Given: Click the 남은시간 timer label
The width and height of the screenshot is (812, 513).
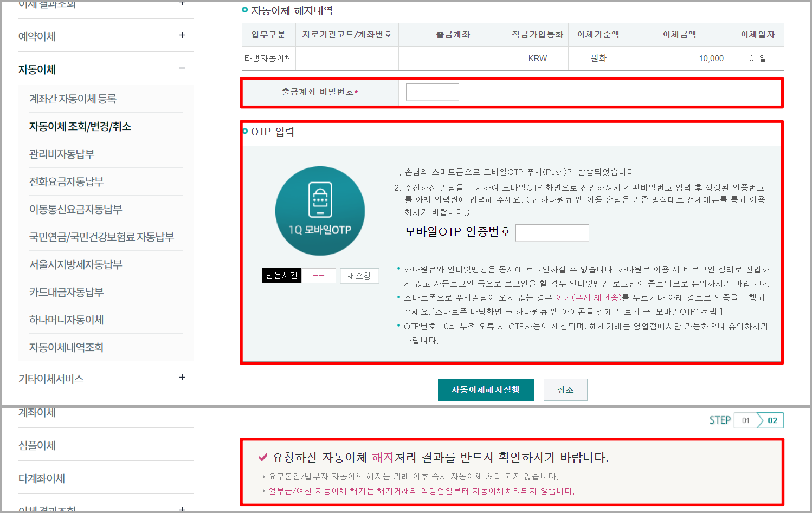Looking at the screenshot, I should [x=282, y=276].
